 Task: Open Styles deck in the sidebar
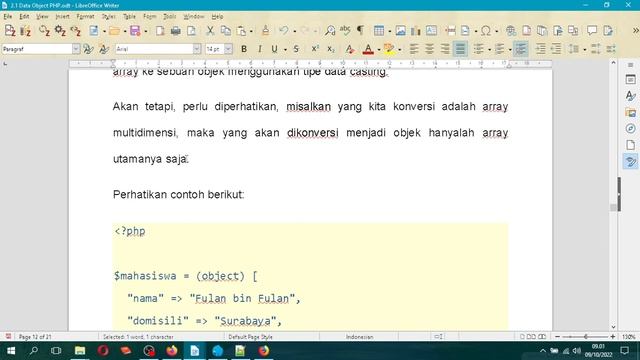631,96
